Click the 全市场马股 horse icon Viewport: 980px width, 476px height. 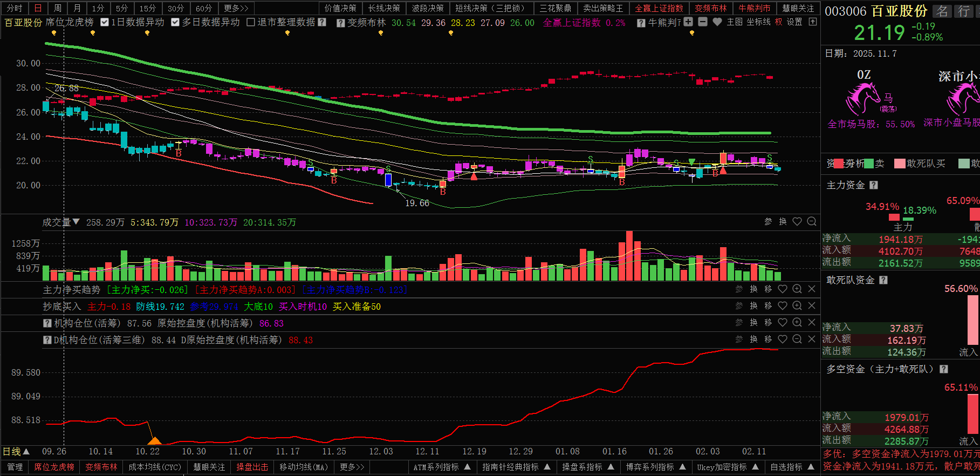[x=864, y=98]
